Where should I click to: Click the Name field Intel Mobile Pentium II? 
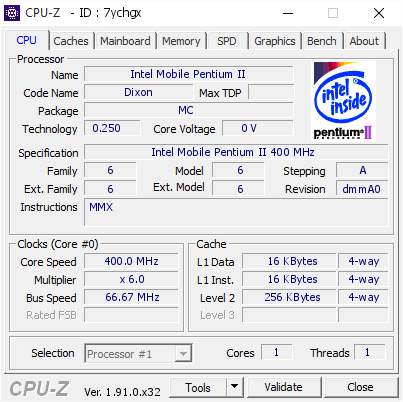tap(189, 74)
